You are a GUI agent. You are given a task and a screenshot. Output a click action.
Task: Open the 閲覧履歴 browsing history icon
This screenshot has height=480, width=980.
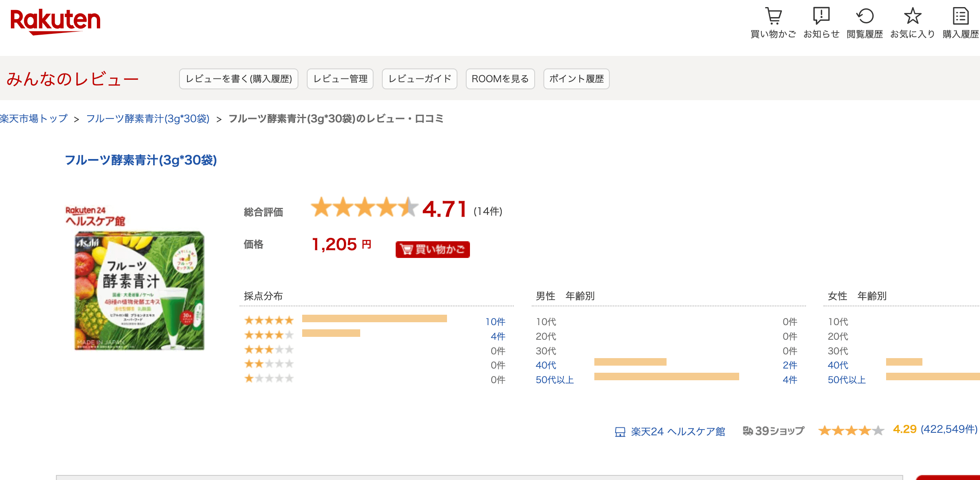pos(865,23)
